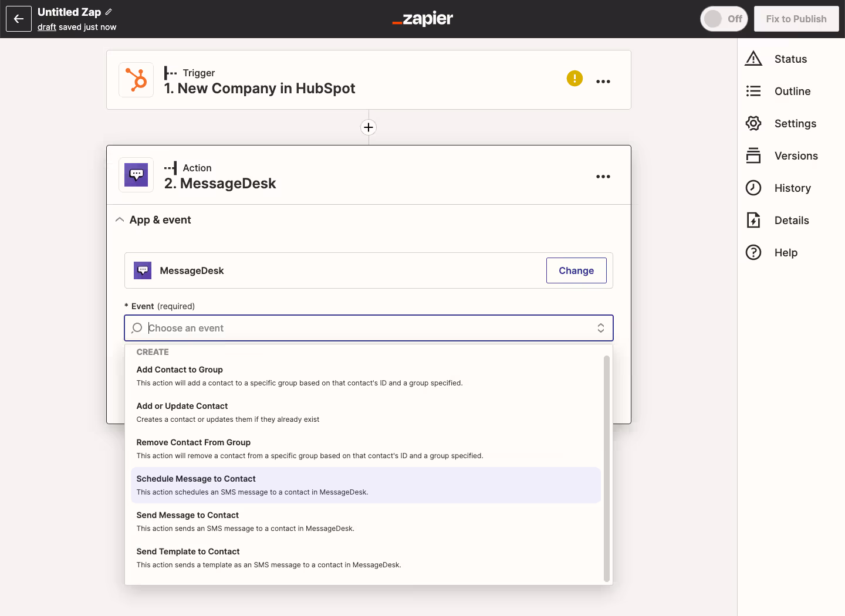
Task: Click the Settings gear icon in sidebar
Action: 753,123
